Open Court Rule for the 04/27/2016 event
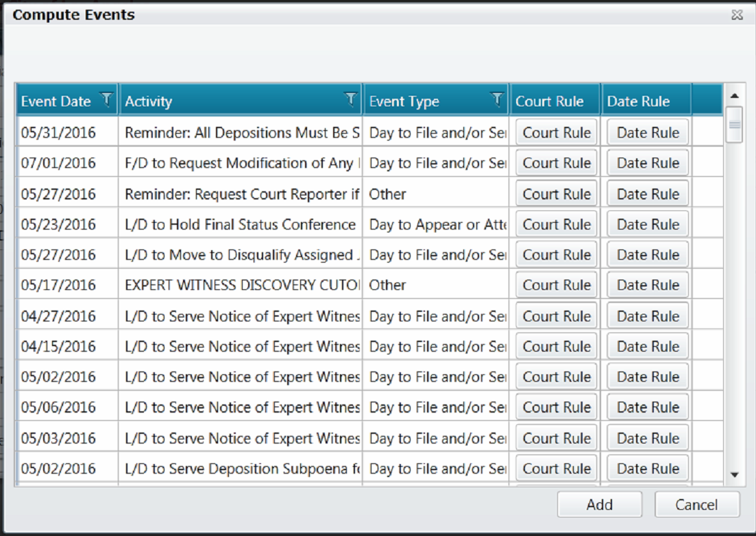 [x=556, y=315]
